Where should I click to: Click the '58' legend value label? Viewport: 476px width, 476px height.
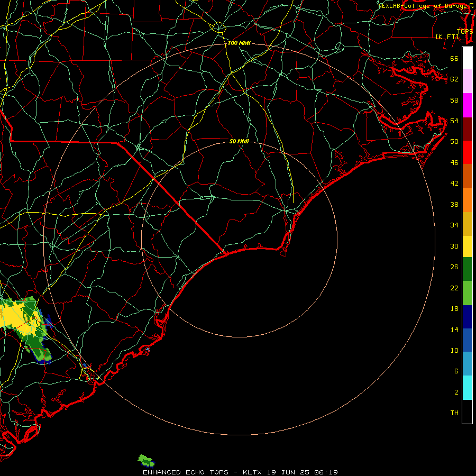(454, 100)
